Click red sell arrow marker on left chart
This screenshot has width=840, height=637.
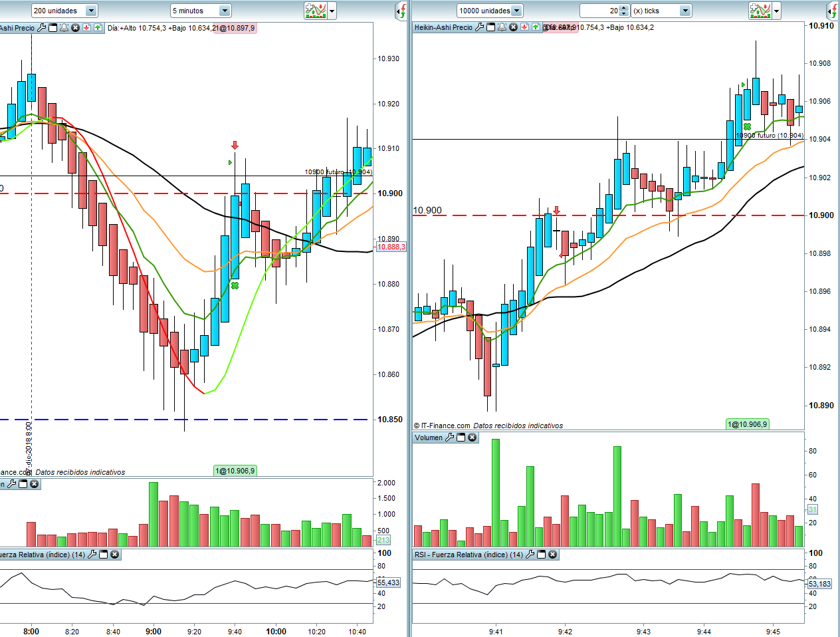(x=235, y=145)
